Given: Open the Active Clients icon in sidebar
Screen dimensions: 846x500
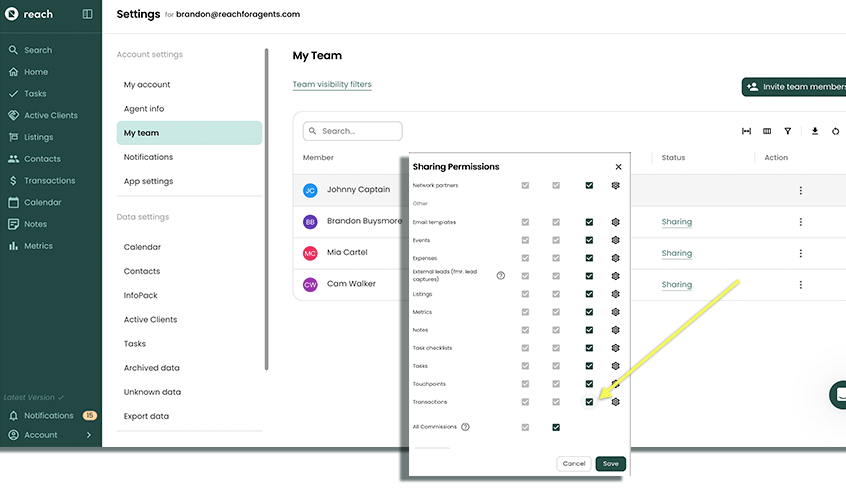Looking at the screenshot, I should pyautogui.click(x=13, y=116).
